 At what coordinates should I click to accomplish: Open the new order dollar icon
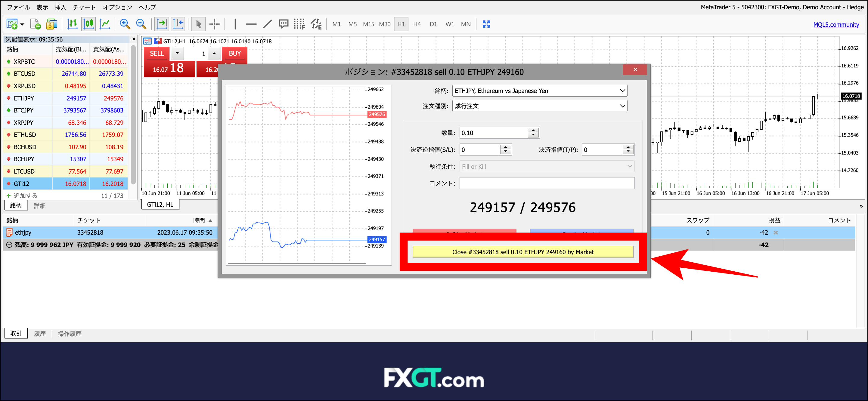[x=51, y=24]
